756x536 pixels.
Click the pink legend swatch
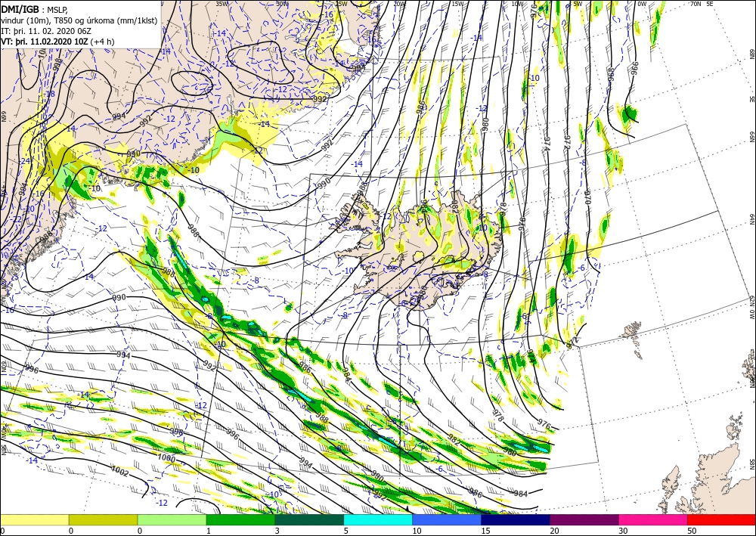pyautogui.click(x=653, y=519)
